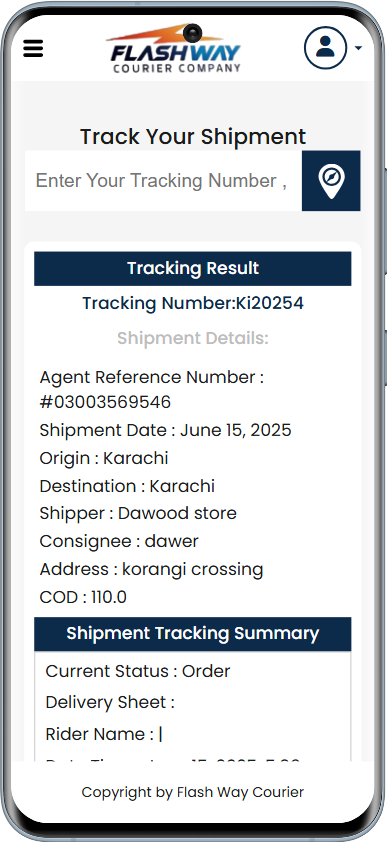The width and height of the screenshot is (387, 842).
Task: Click the Shipper Dawood store line
Action: [138, 513]
